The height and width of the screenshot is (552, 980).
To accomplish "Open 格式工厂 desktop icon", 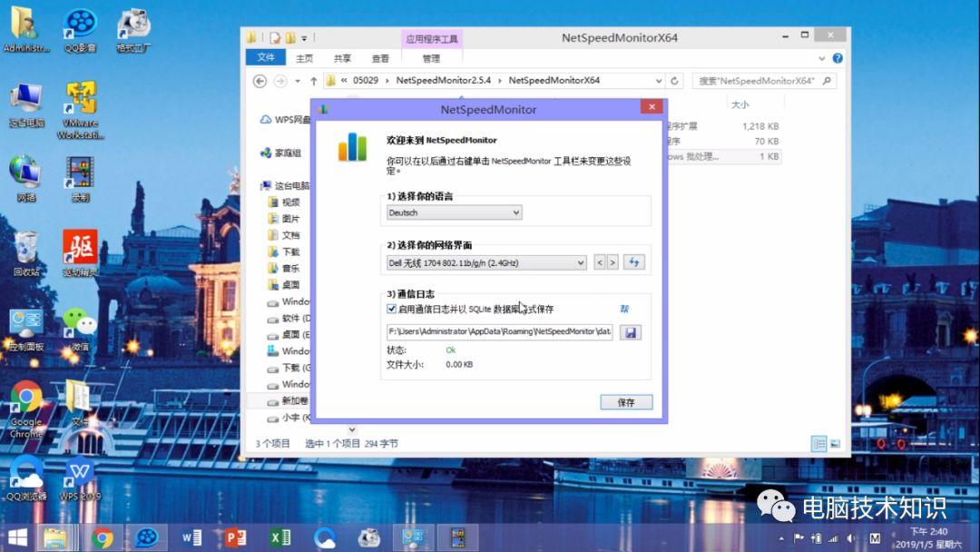I will click(x=133, y=31).
